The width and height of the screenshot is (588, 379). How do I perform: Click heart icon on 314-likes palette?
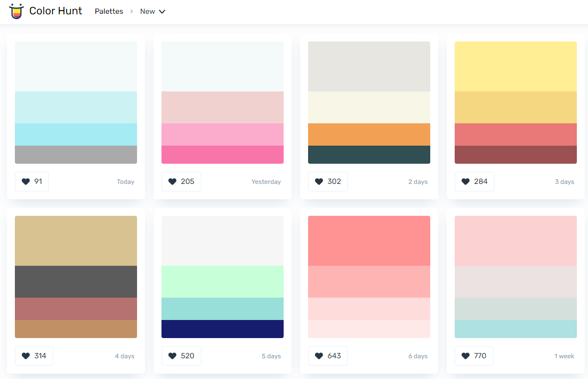tap(25, 356)
